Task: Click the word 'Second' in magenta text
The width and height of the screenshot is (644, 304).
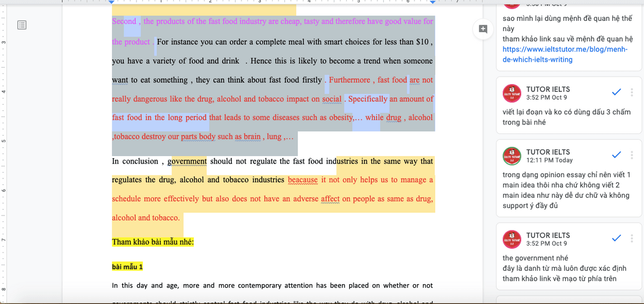Action: (124, 21)
